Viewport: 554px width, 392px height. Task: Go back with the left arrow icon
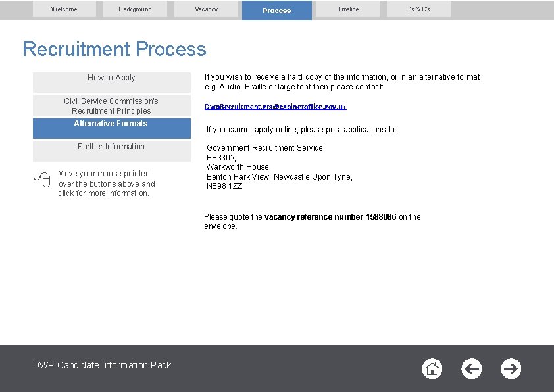pos(471,369)
